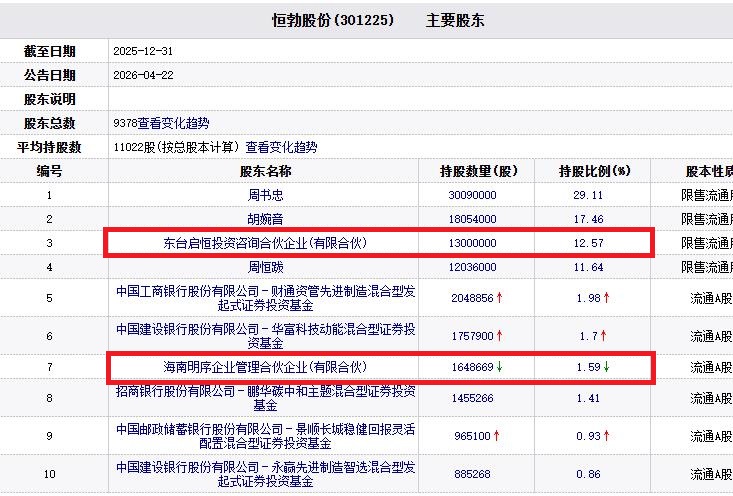
Task: Click red up arrow next to 1.98 ratio
Action: pos(605,298)
